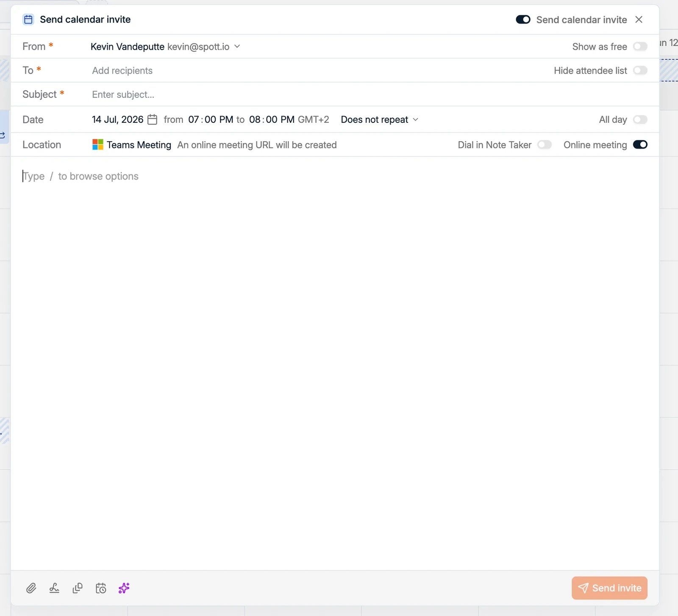678x616 pixels.
Task: Open the From sender dropdown
Action: point(165,47)
